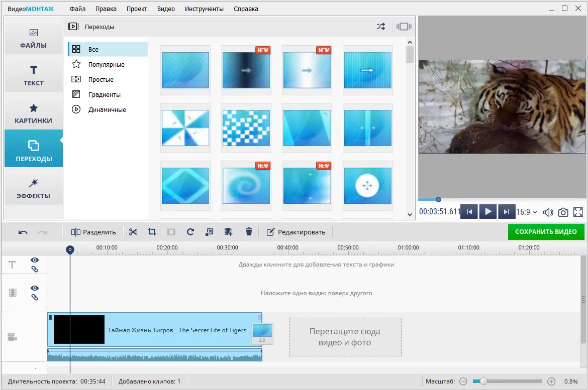This screenshot has height=390, width=588.
Task: Toggle visibility of the text track
Action: pos(35,260)
